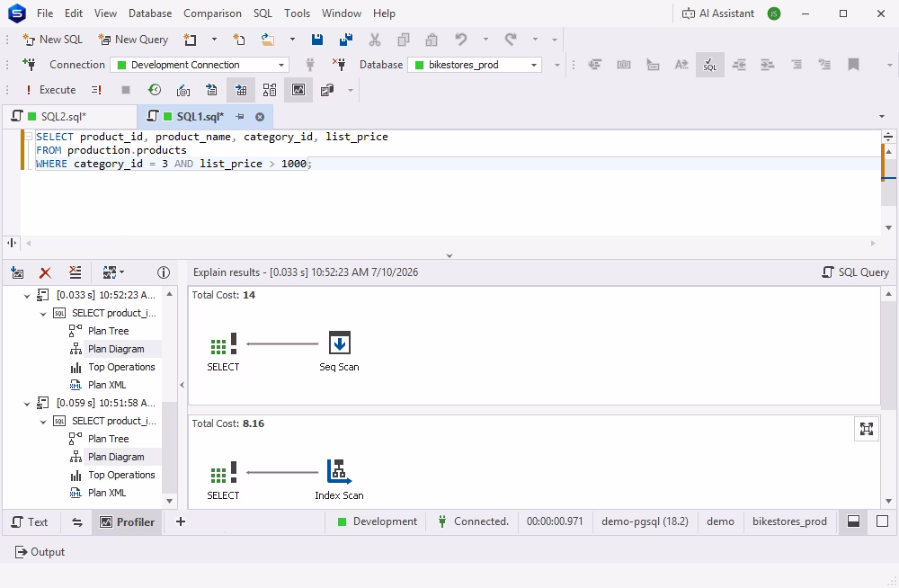Open the File menu

coord(45,13)
